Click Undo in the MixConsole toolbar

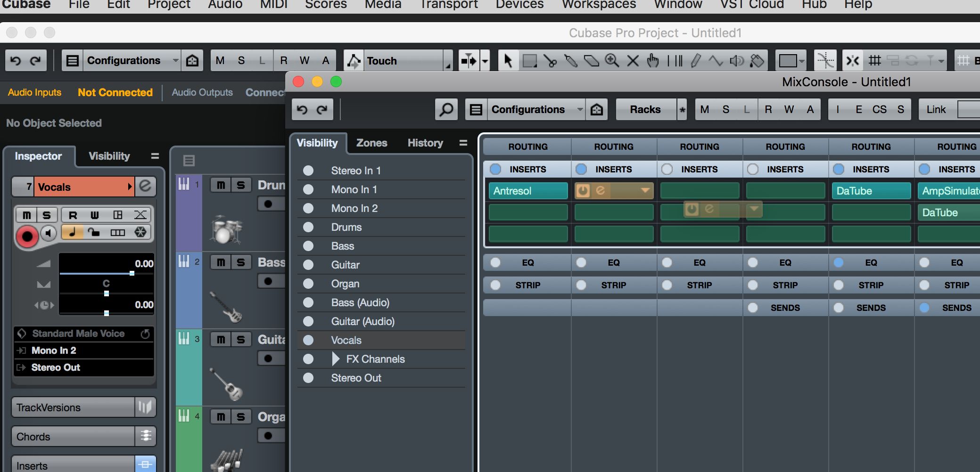302,110
